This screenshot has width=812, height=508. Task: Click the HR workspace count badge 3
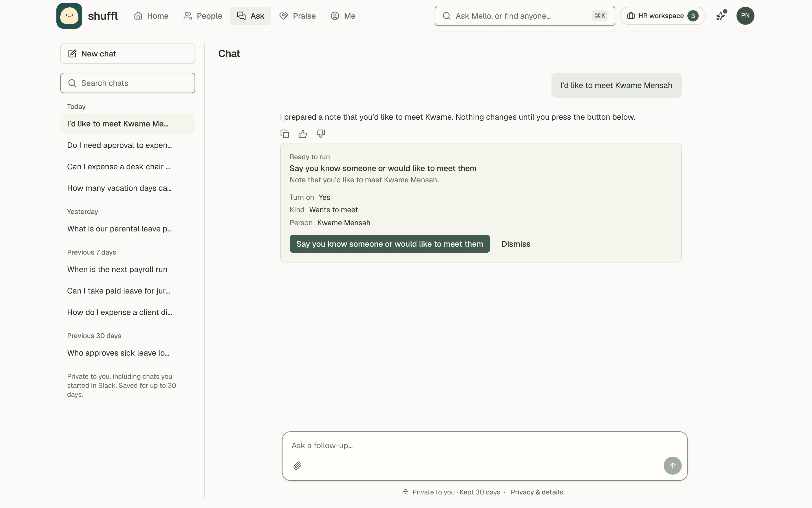tap(692, 16)
